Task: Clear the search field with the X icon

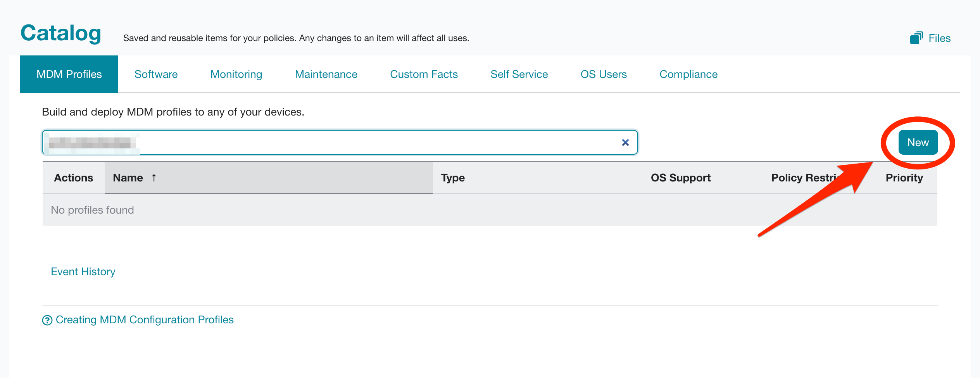Action: pos(625,143)
